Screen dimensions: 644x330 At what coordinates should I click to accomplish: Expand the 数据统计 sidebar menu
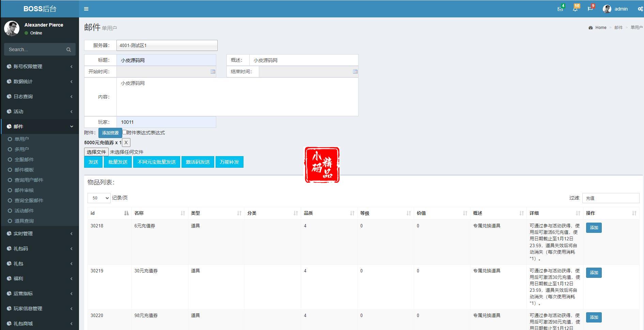40,81
